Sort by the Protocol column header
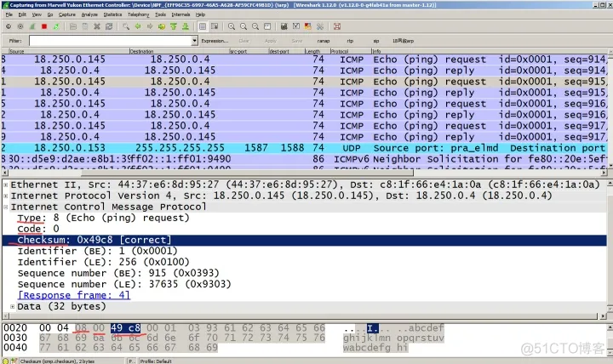This screenshot has width=613, height=364. (x=350, y=51)
